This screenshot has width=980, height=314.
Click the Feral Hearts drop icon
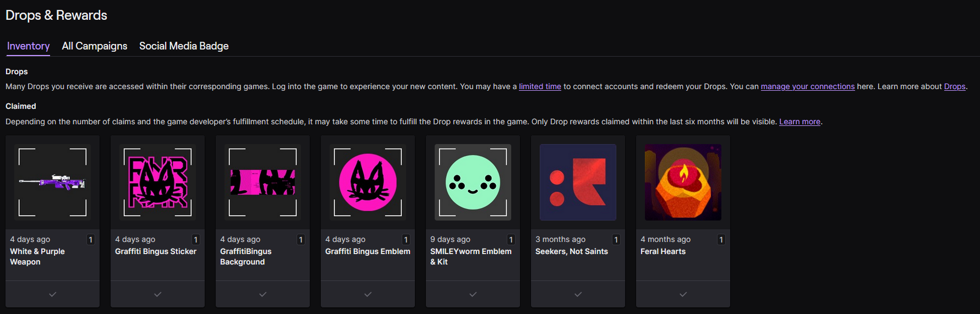tap(683, 182)
